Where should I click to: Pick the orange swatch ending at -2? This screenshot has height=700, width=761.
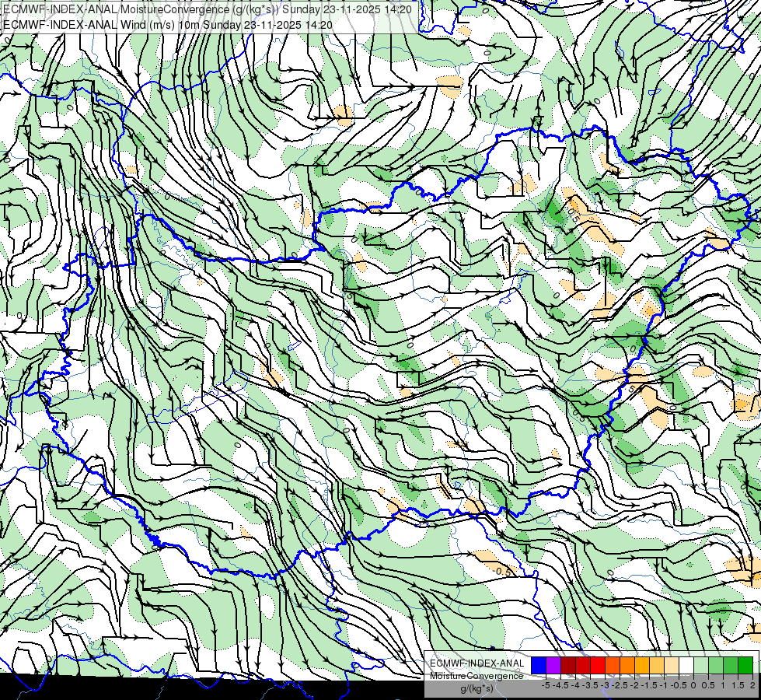(627, 666)
